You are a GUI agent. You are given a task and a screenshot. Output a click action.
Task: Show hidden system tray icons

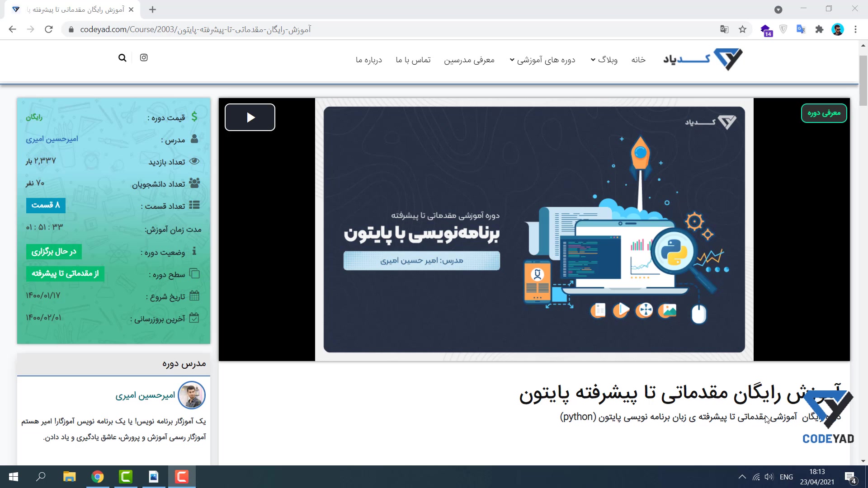(x=742, y=477)
